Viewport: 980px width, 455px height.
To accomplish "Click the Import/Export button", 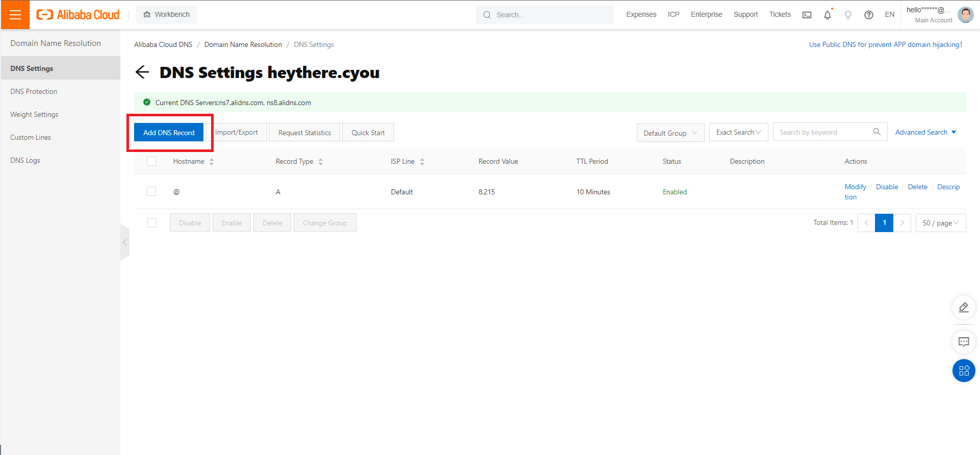I will coord(237,132).
